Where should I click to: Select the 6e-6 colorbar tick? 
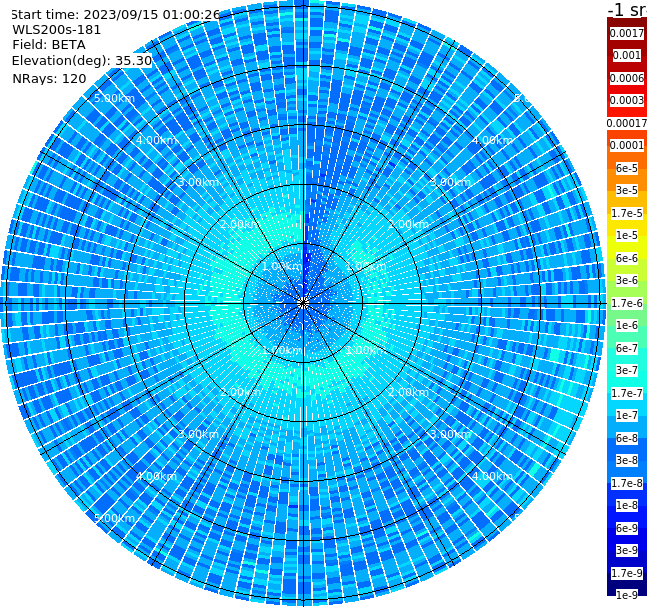point(627,258)
